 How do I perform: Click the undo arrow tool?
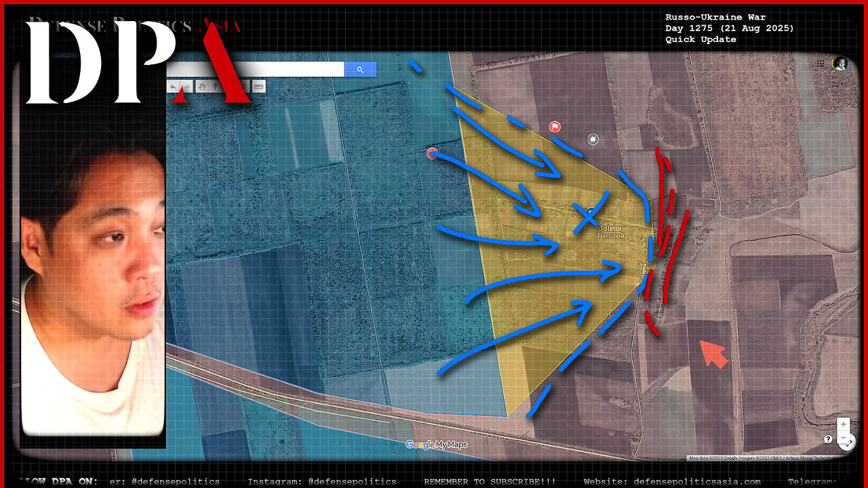coord(174,87)
